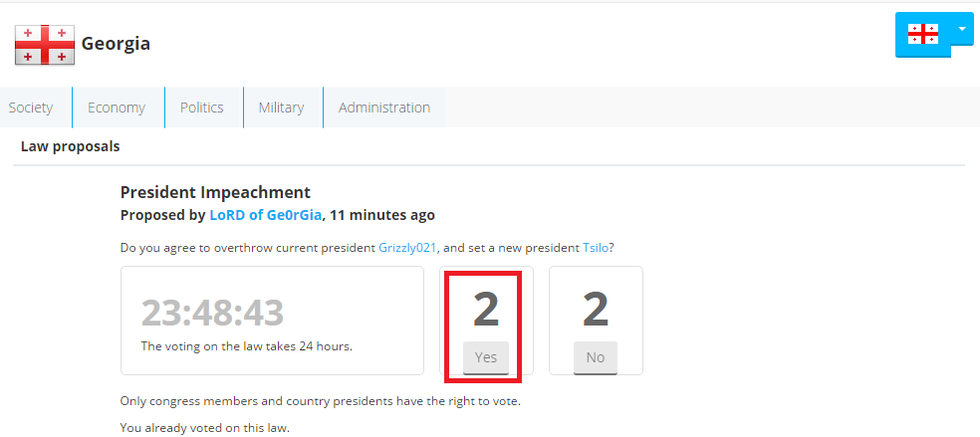
Task: Open LoRD of Ge0rGia's profile link
Action: pos(266,215)
